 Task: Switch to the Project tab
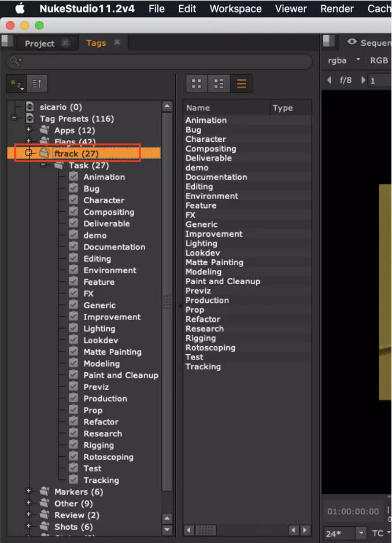(39, 43)
